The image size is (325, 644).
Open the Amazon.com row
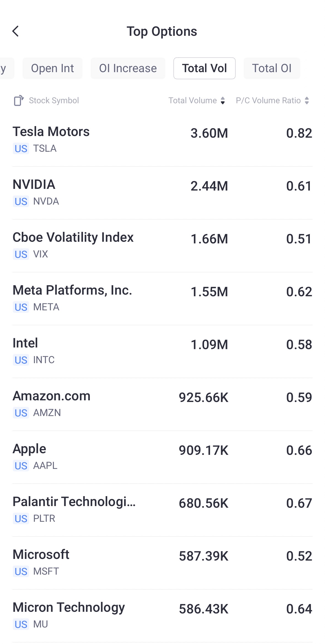pos(162,404)
